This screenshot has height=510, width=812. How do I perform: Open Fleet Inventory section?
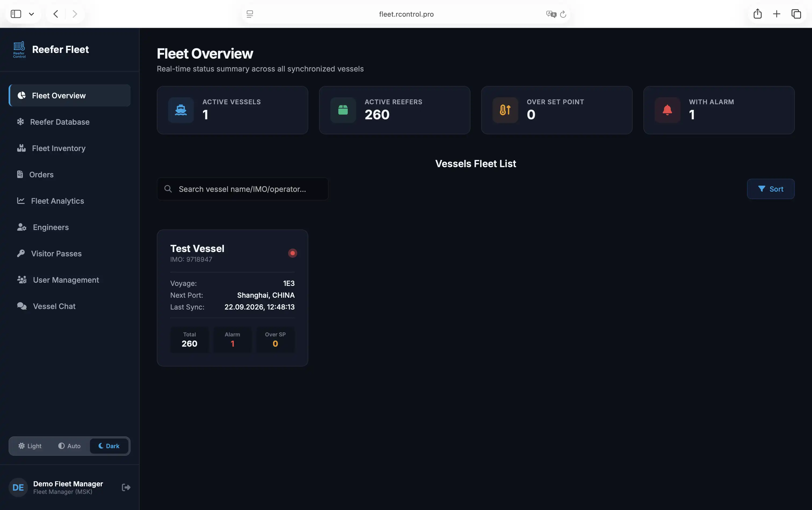(70, 148)
